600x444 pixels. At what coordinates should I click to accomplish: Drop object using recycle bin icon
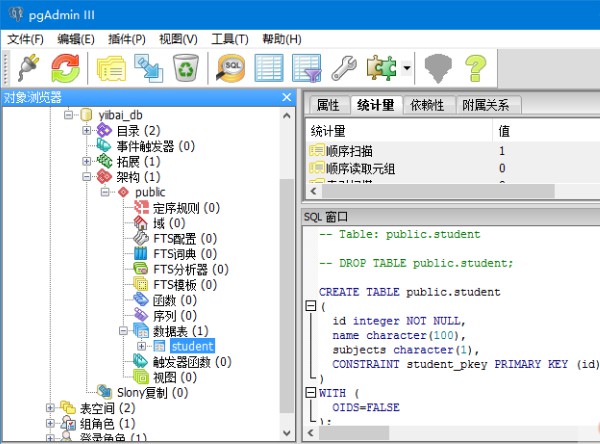186,68
